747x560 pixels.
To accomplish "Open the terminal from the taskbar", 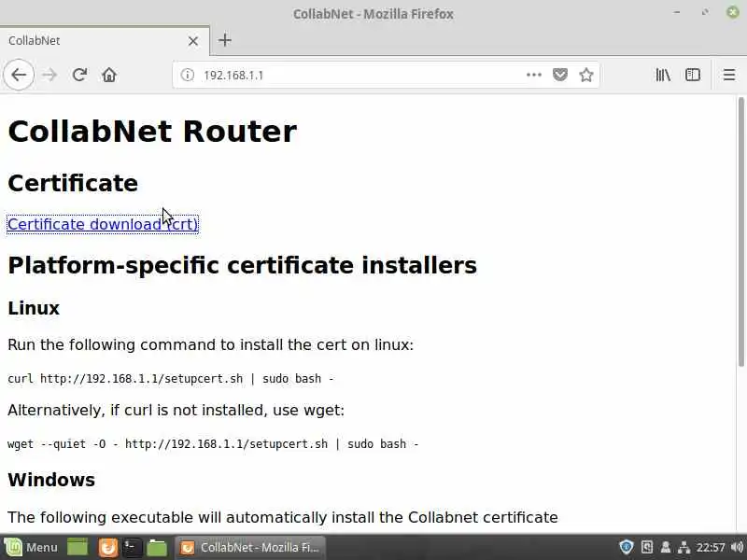I will [132, 547].
